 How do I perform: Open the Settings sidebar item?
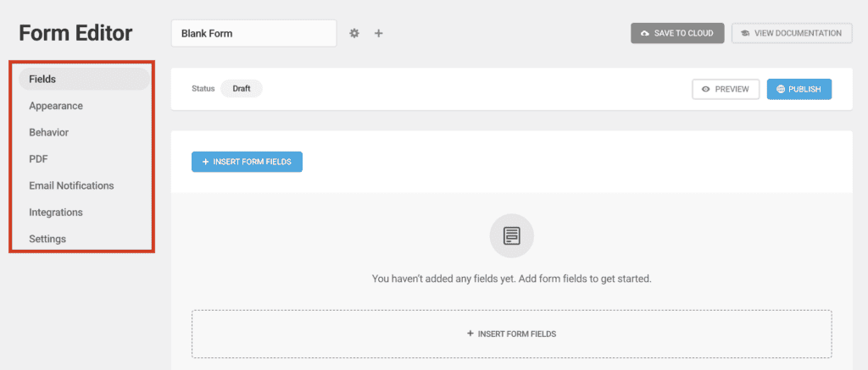tap(47, 239)
